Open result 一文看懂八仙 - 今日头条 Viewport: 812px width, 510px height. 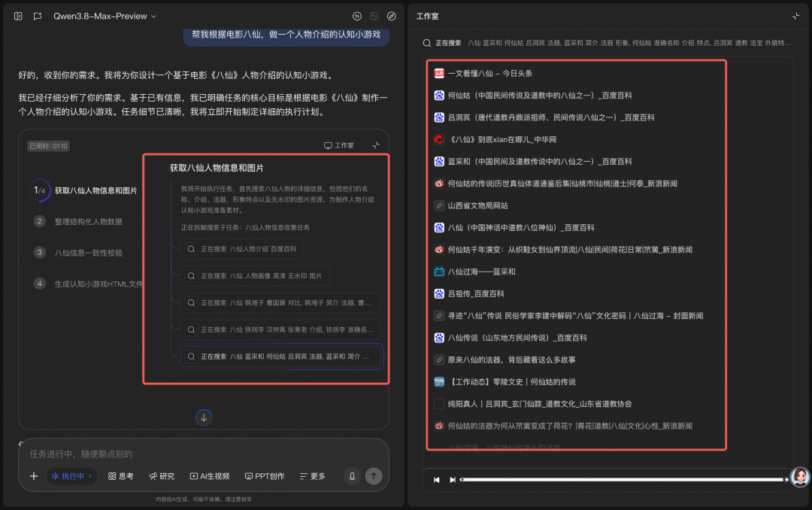[490, 74]
